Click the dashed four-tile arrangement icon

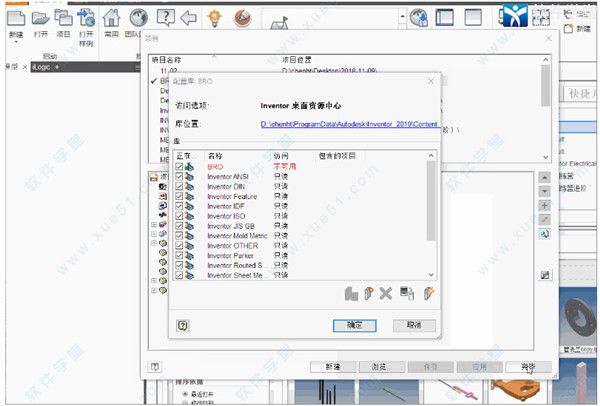[x=541, y=17]
